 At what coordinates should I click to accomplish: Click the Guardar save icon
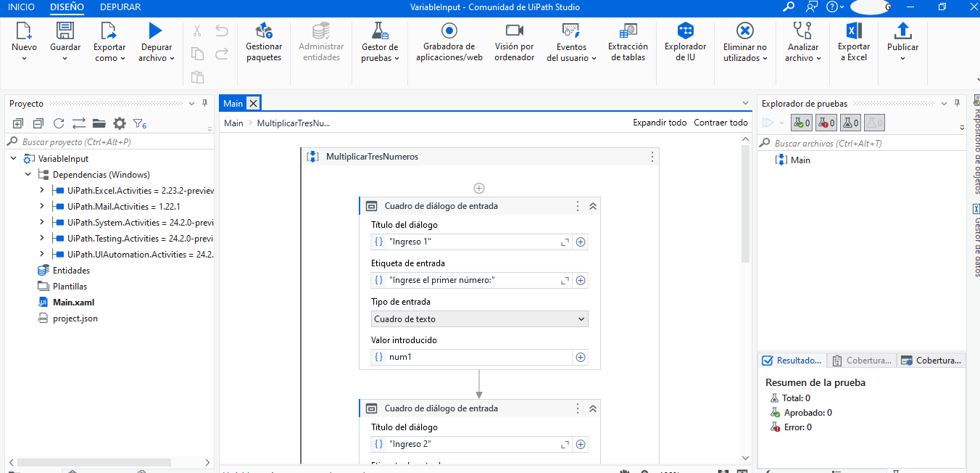pyautogui.click(x=65, y=30)
